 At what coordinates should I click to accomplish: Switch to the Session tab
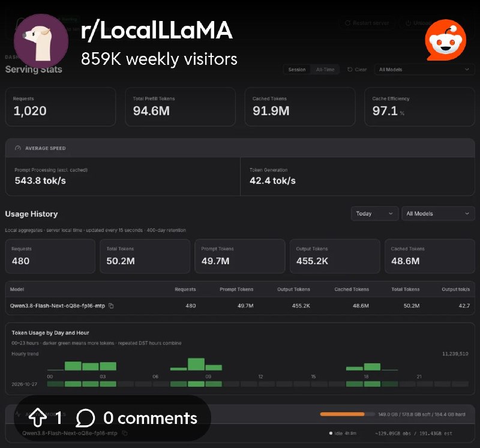point(296,70)
